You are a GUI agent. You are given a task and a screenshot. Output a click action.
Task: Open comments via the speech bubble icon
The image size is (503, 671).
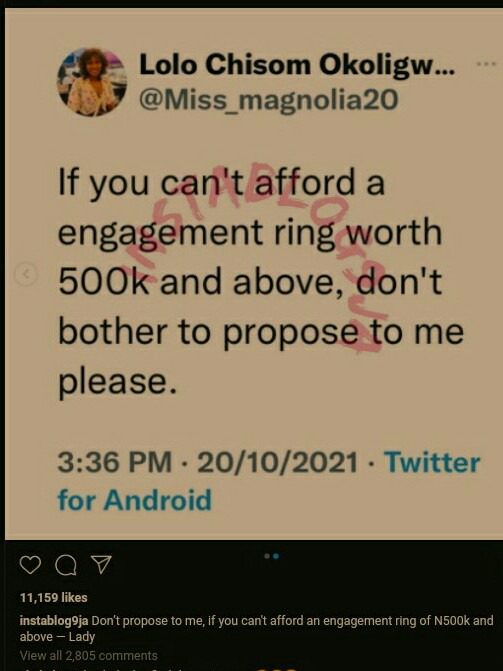[x=66, y=565]
